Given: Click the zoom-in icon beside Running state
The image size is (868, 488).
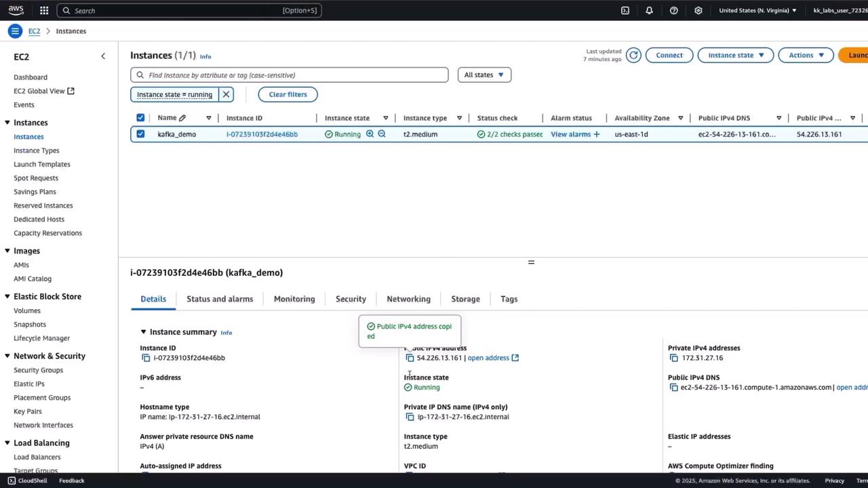Looking at the screenshot, I should [x=370, y=134].
